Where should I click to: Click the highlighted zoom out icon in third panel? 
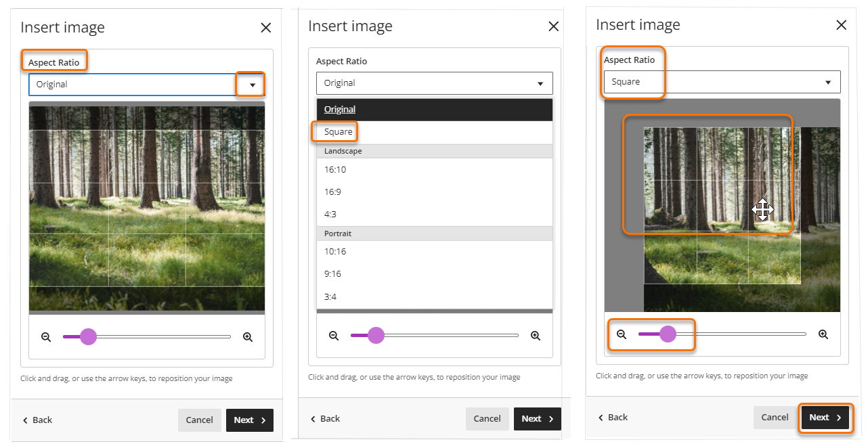pyautogui.click(x=622, y=334)
